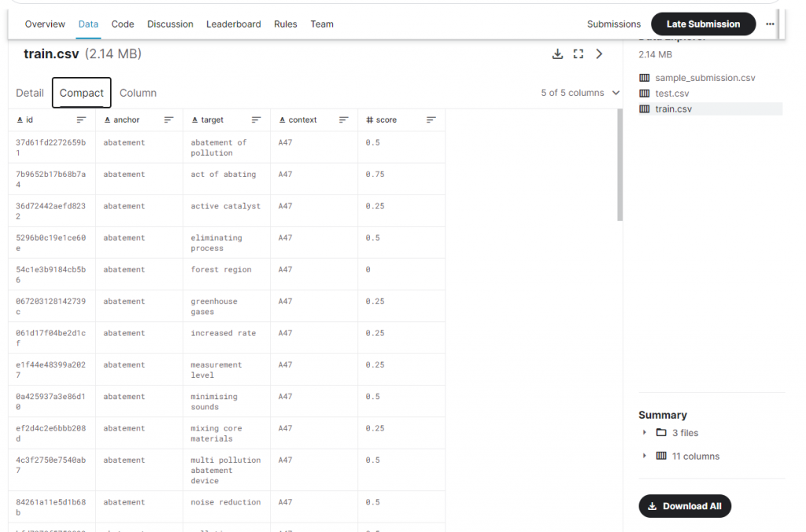
Task: Click the score column header
Action: click(x=401, y=120)
